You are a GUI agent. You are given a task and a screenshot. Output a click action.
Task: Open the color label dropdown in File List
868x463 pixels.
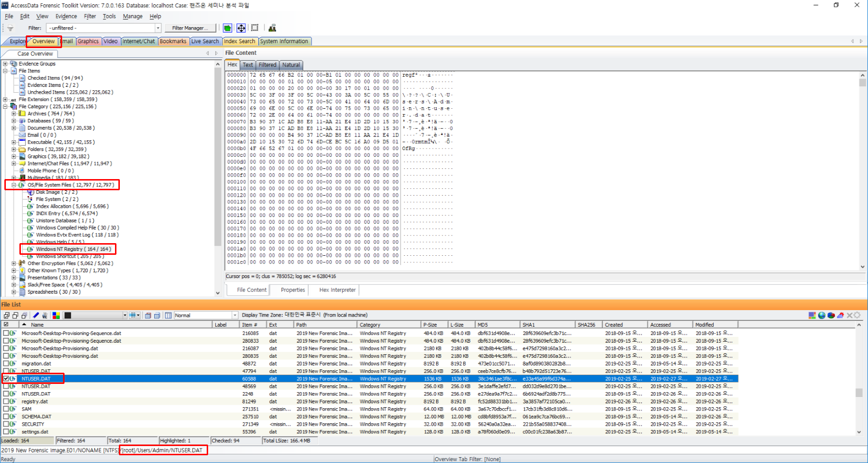(125, 315)
